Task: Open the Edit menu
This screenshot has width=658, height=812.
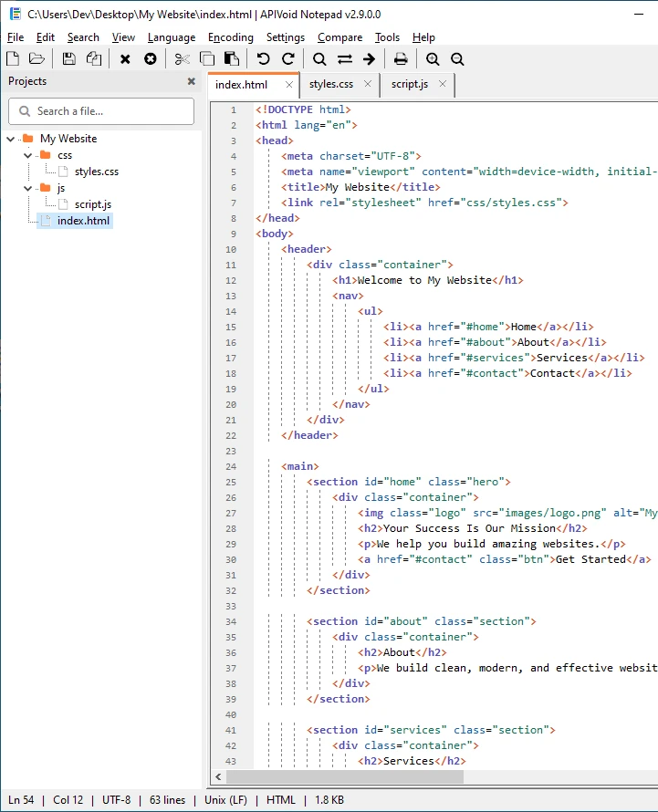Action: point(46,37)
